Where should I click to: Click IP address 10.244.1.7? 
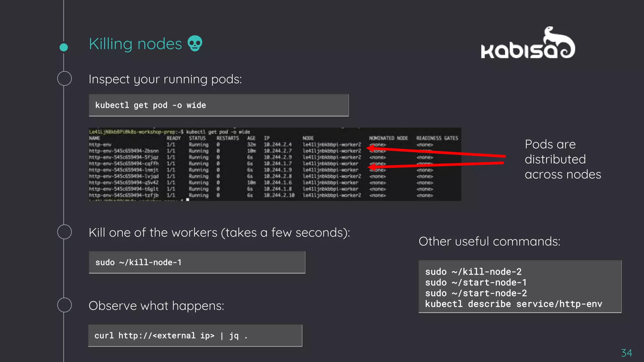(x=278, y=163)
